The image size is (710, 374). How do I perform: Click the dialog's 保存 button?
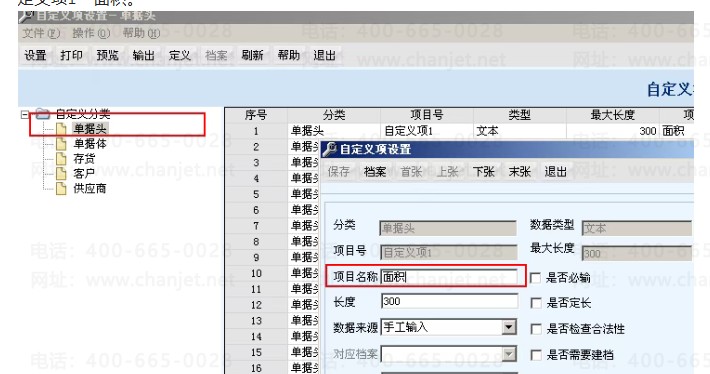339,172
